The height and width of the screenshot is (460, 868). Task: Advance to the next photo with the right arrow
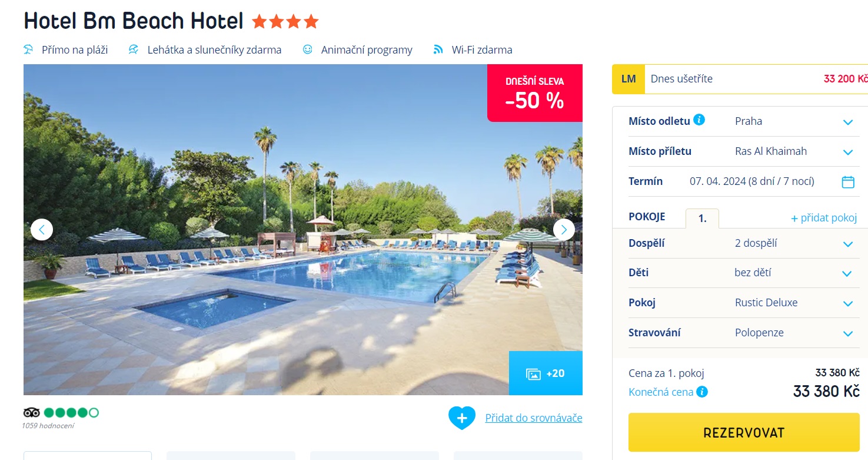coord(564,230)
